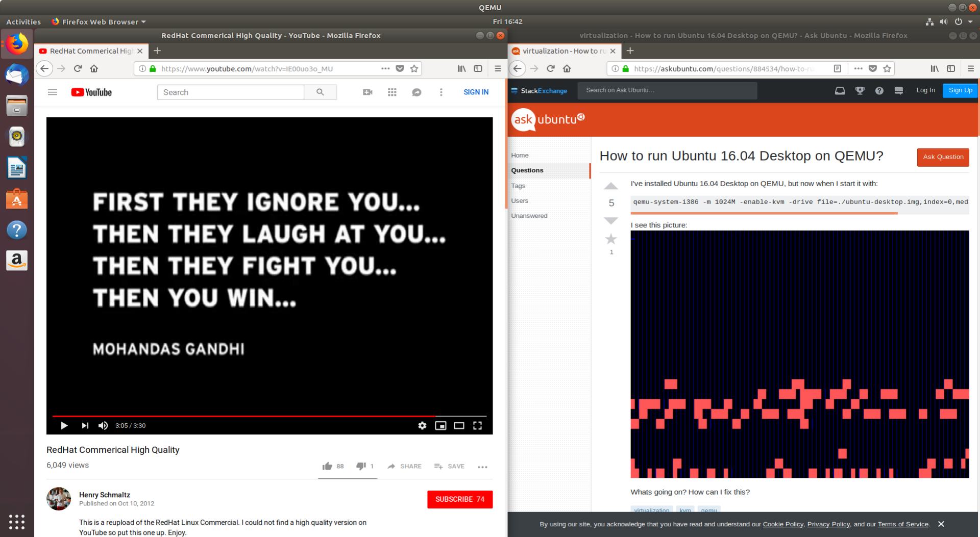Bookmark the YouTube page with star

(414, 68)
